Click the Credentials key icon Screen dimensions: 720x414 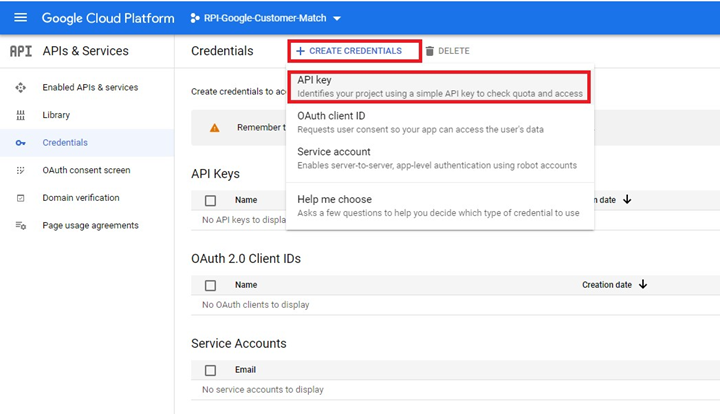tap(20, 143)
